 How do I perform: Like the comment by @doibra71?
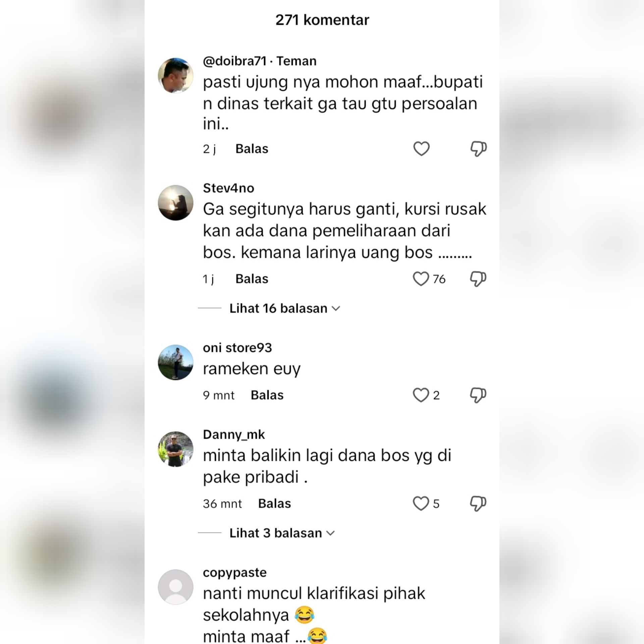[x=421, y=149]
